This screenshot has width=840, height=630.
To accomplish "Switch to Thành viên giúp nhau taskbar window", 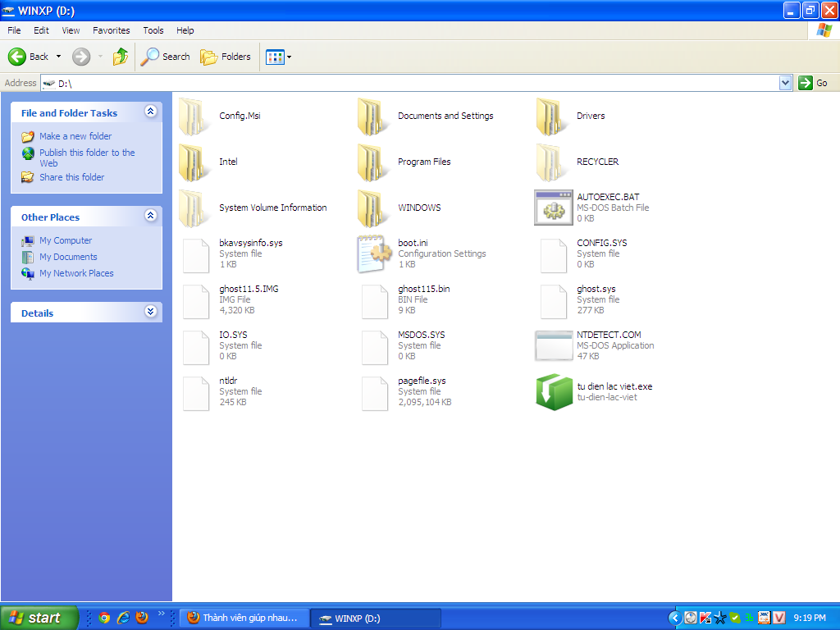I will pos(244,619).
